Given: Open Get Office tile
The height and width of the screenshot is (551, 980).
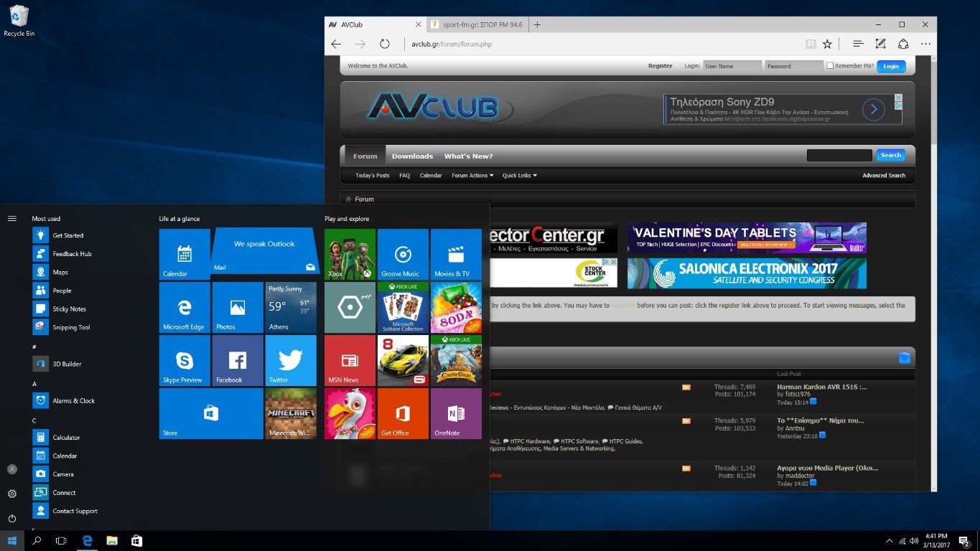Looking at the screenshot, I should coord(403,413).
